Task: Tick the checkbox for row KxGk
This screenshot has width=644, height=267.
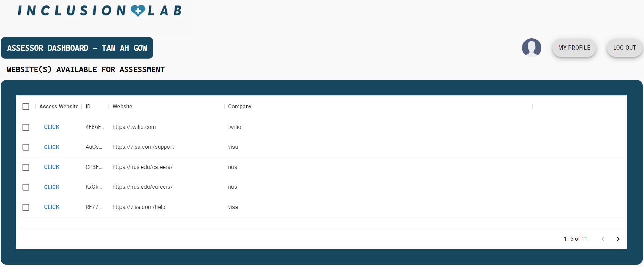Action: 26,187
